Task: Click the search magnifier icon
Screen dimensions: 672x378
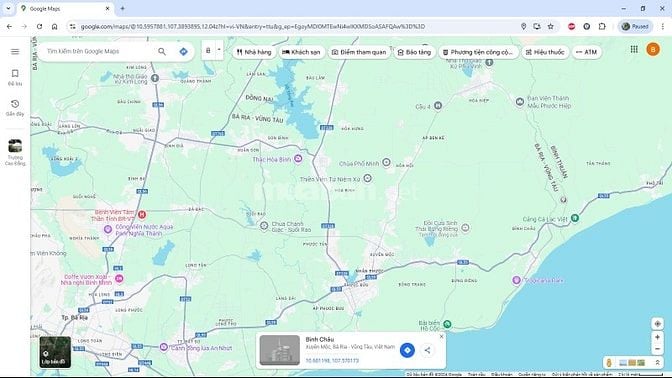Action: point(162,51)
